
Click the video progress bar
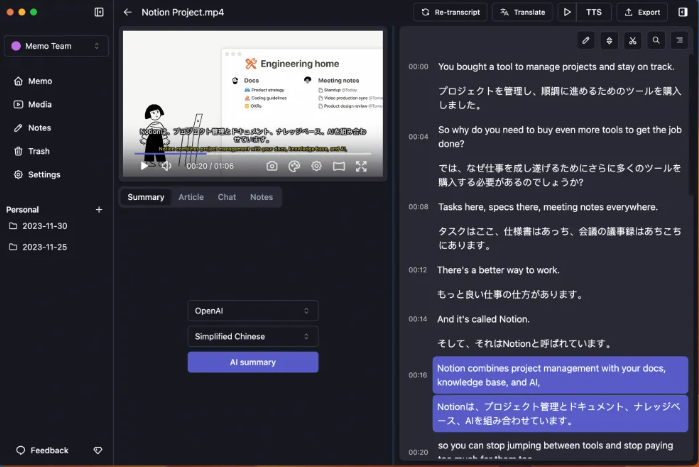point(253,154)
